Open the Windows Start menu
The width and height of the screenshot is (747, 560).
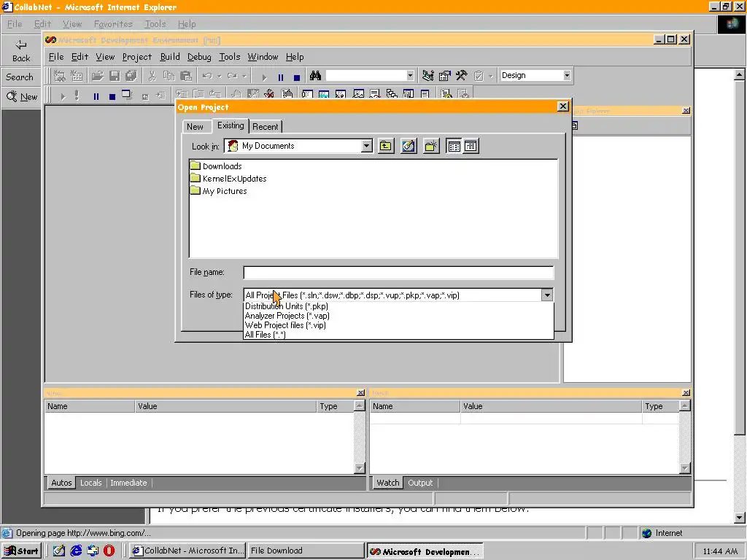[21, 551]
